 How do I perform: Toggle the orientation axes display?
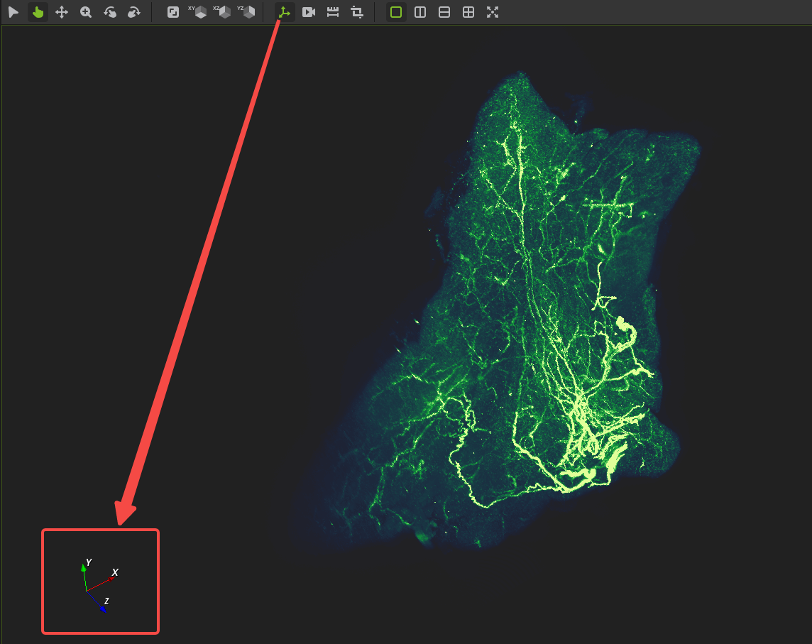coord(285,12)
